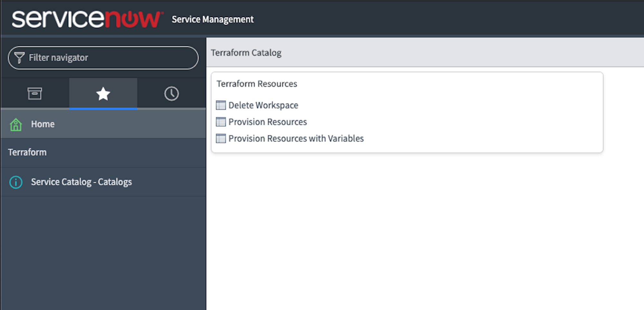Open the All Applications box icon
Image resolution: width=644 pixels, height=310 pixels.
35,93
